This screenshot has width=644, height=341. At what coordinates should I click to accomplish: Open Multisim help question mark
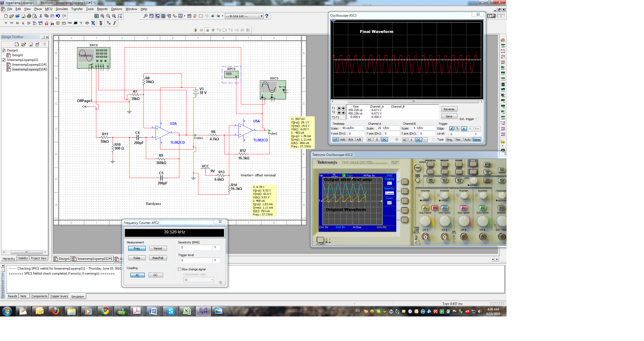267,16
